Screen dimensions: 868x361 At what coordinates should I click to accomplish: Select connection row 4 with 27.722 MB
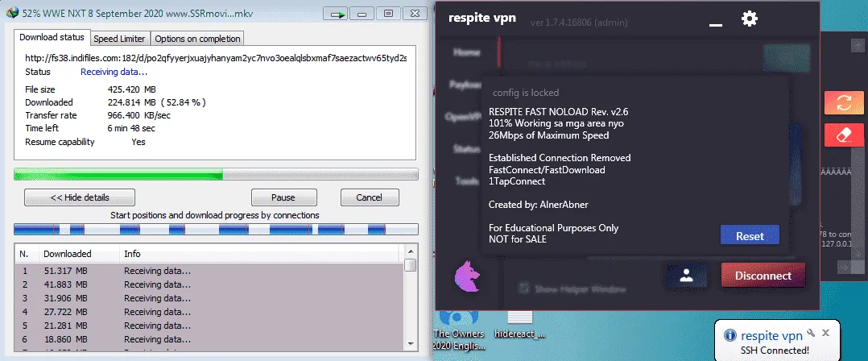coord(210,312)
